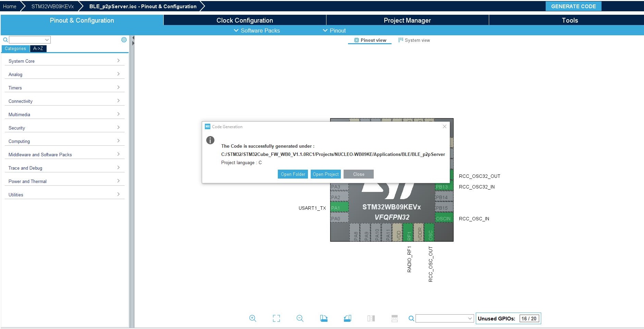Screen dimensions: 644x329
Task: Click the RCC_OSC32_IN pin label
Action: [476, 187]
